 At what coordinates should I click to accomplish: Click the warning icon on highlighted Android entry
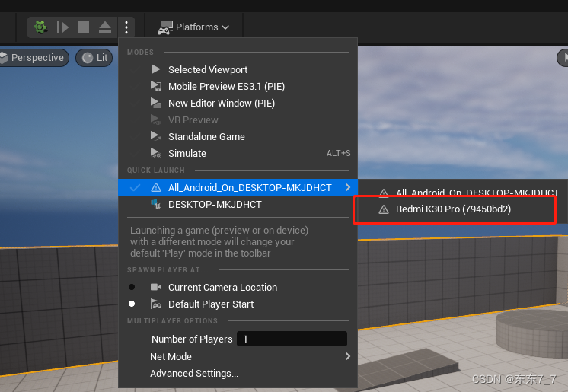pos(156,187)
